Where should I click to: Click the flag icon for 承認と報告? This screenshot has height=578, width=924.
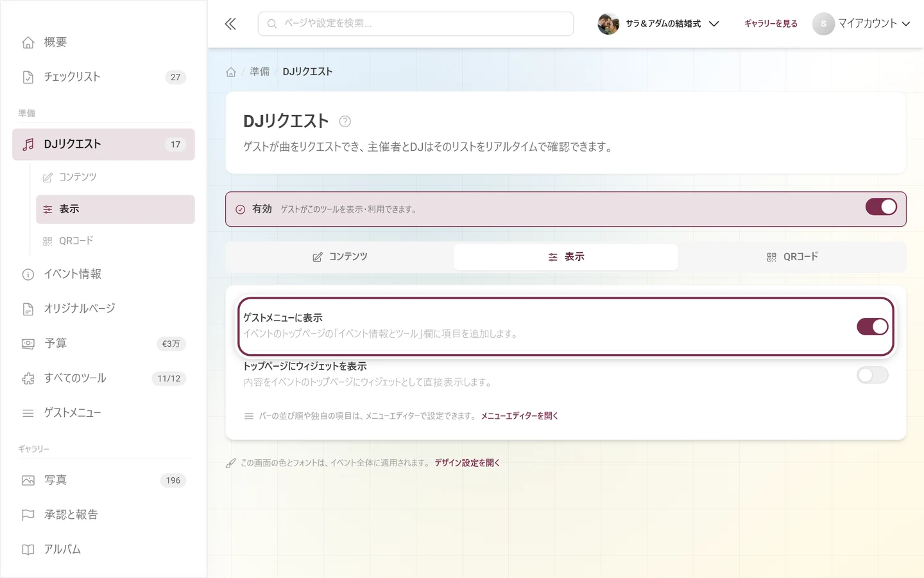(x=28, y=515)
